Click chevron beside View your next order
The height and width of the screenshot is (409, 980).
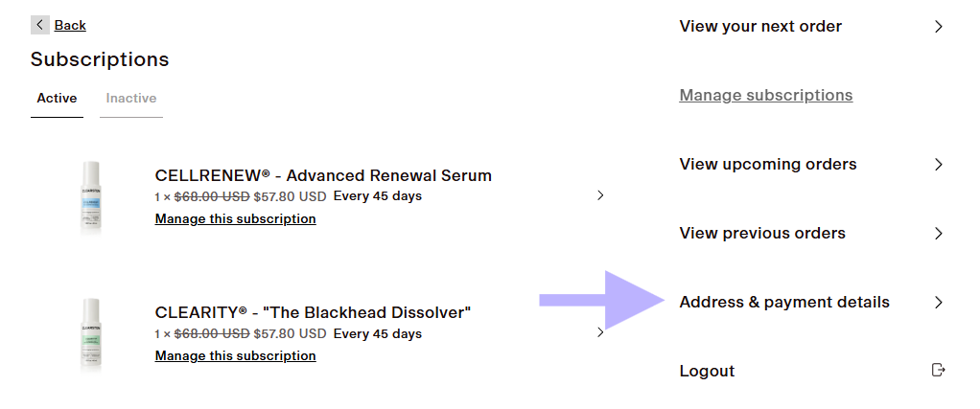[939, 27]
